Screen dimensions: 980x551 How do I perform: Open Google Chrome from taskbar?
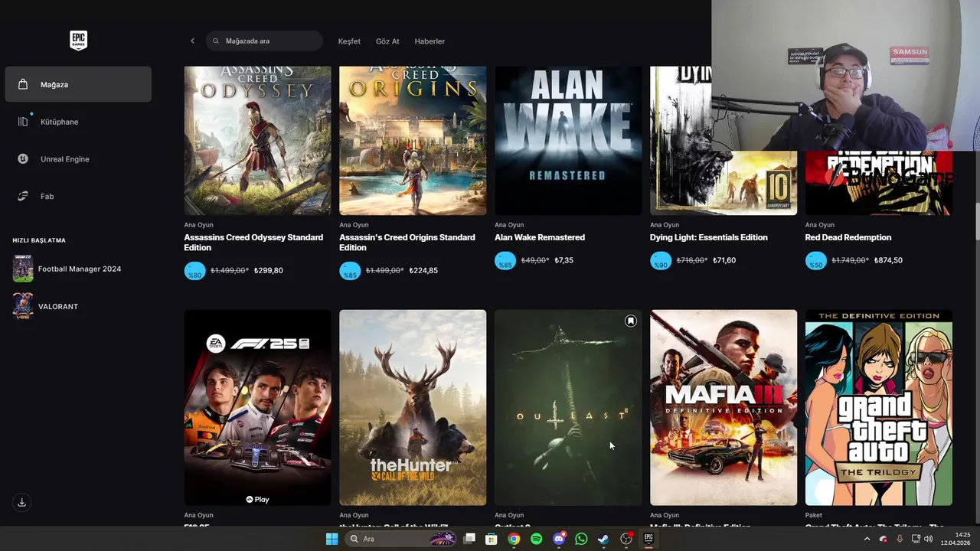(514, 539)
